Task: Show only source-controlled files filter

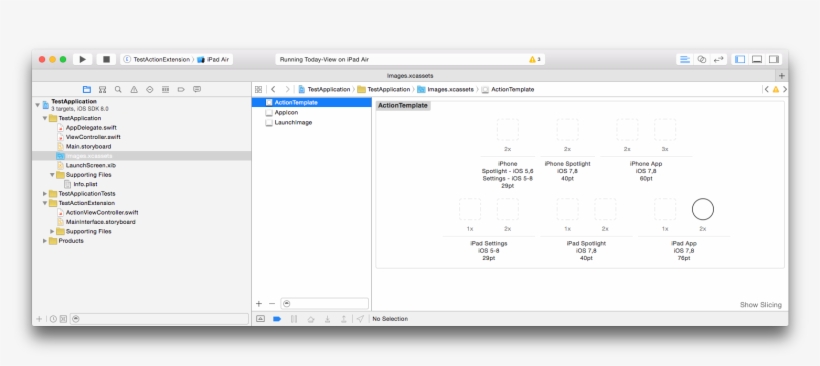Action: pos(63,319)
